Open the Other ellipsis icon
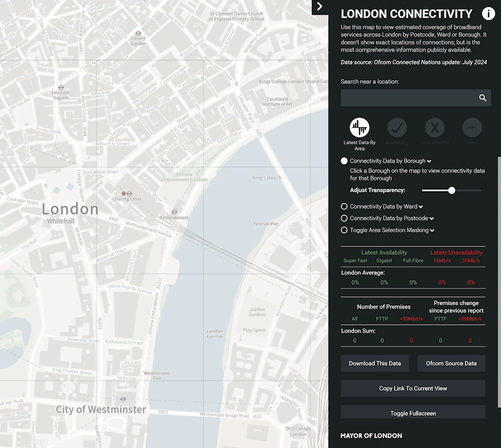This screenshot has width=501, height=448. coord(472,128)
